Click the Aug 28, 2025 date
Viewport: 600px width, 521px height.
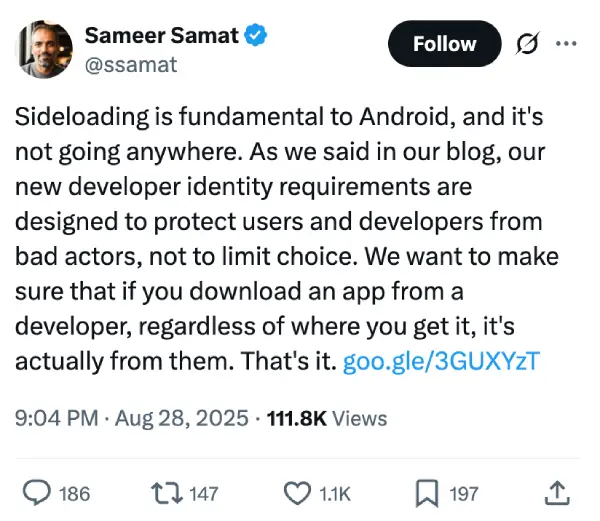click(182, 418)
